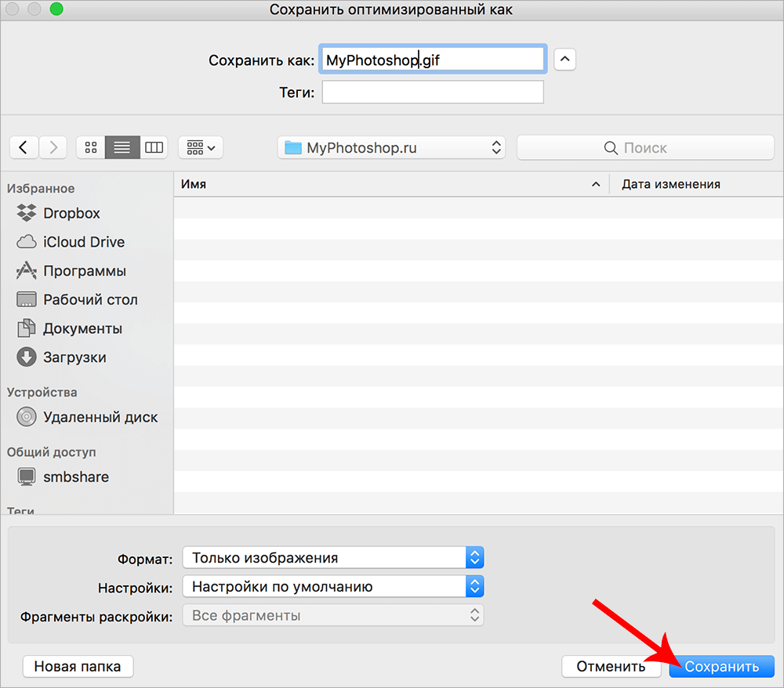This screenshot has width=784, height=688.
Task: Click the Загрузки download arrow icon
Action: pyautogui.click(x=27, y=357)
